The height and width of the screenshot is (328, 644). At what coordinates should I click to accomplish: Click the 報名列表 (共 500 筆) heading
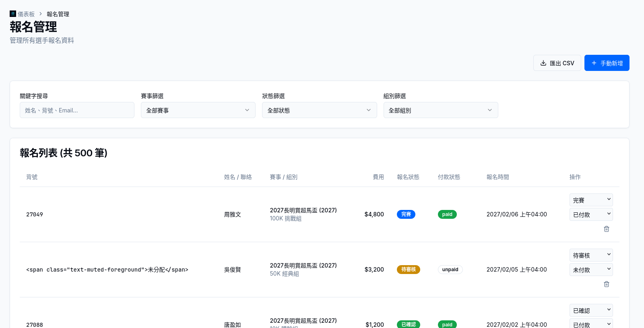tap(64, 153)
